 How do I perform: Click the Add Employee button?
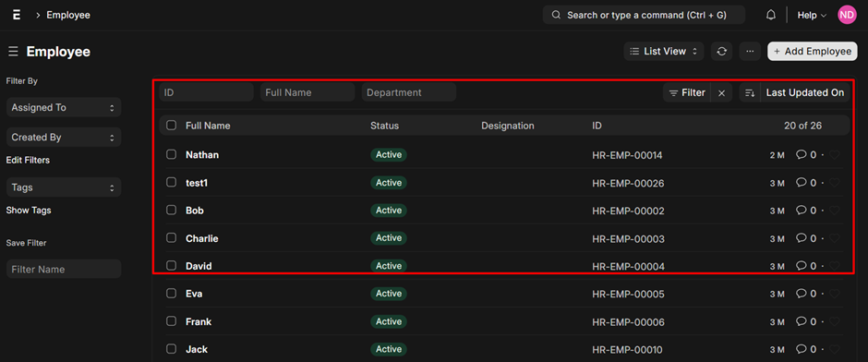pyautogui.click(x=812, y=52)
